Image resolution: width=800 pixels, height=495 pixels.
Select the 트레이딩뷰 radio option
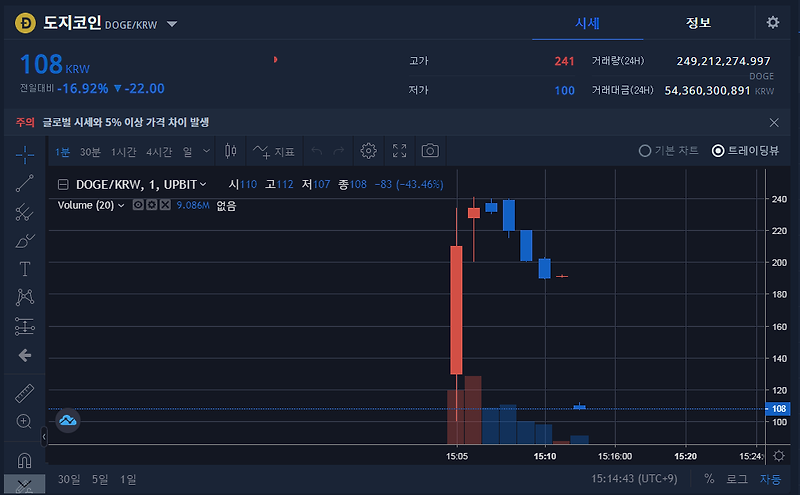tap(745, 151)
